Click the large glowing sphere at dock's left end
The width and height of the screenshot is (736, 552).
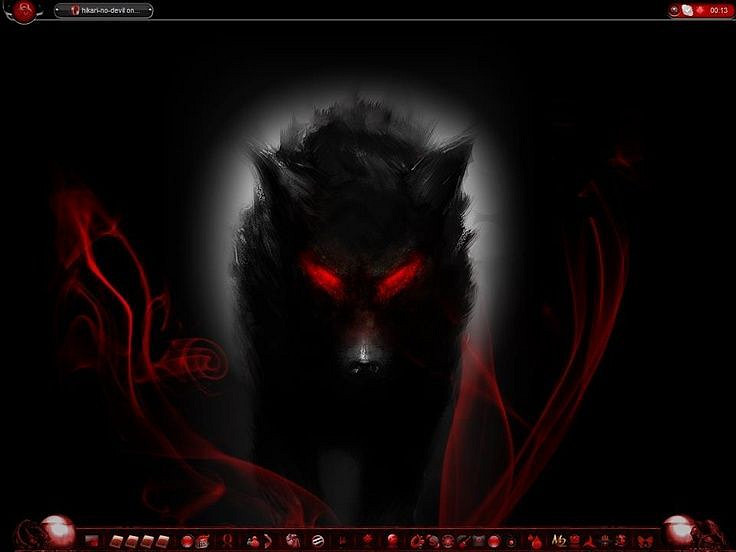click(57, 529)
